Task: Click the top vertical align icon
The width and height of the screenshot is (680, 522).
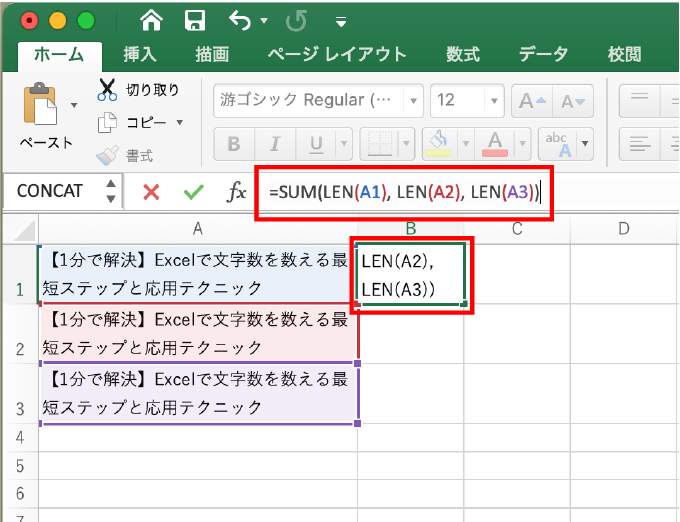Action: pyautogui.click(x=640, y=101)
